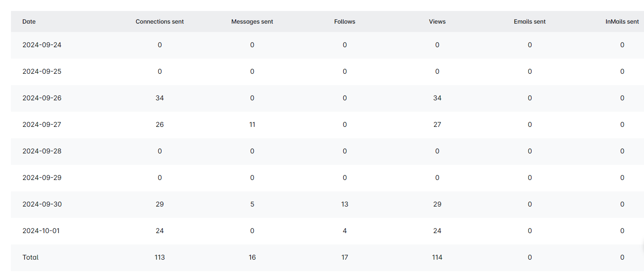Screen dimensions: 644x274
Task: Select total Connections sent value 113
Action: pyautogui.click(x=159, y=257)
